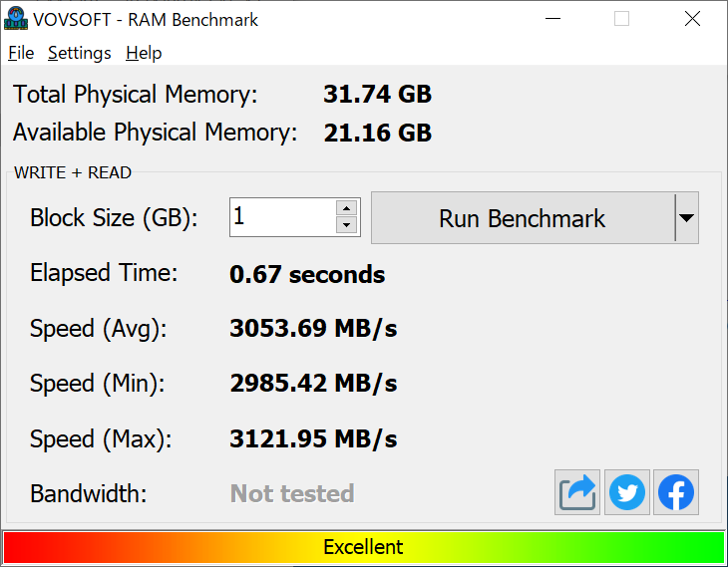The width and height of the screenshot is (728, 567).
Task: Click the 21.16 GB available memory value
Action: 378,133
